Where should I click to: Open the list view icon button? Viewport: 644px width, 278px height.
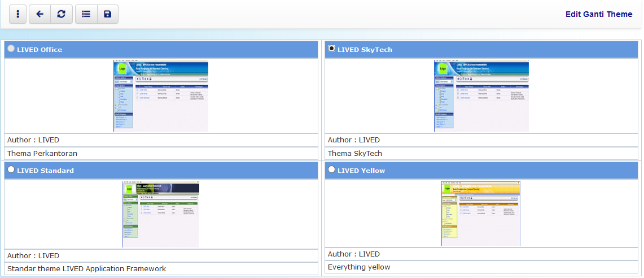coord(86,14)
